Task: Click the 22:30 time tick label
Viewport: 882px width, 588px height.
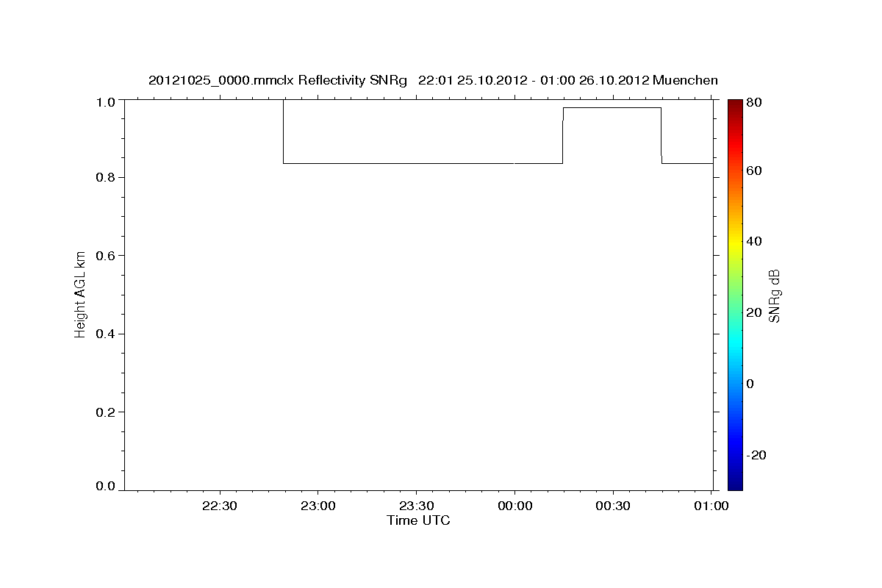Action: point(220,506)
